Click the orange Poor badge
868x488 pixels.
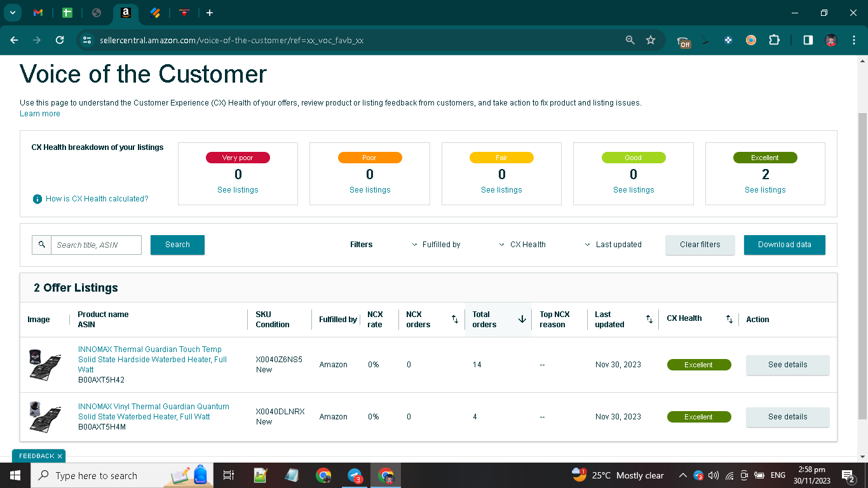(370, 158)
